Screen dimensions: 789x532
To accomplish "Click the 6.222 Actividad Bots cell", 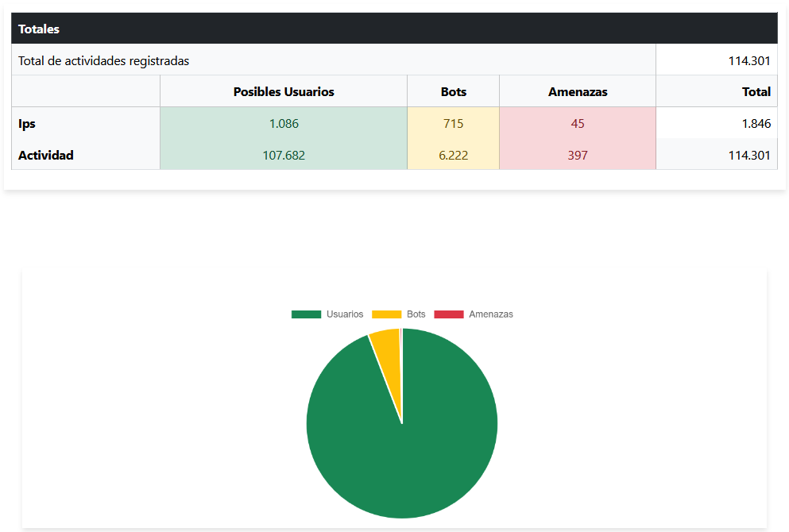I will (x=453, y=155).
